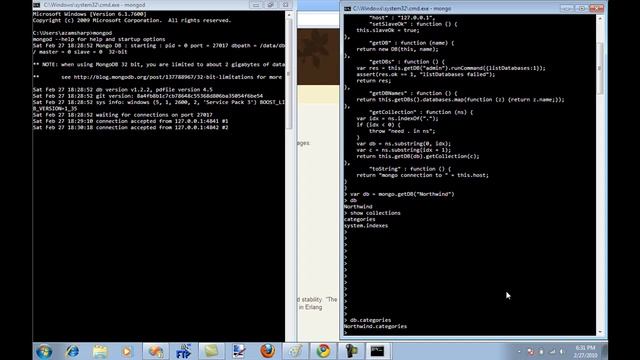This screenshot has height=360, width=640.
Task: Click 'C:\Users\azamsharp>mongod' prompt line
Action: tap(73, 33)
